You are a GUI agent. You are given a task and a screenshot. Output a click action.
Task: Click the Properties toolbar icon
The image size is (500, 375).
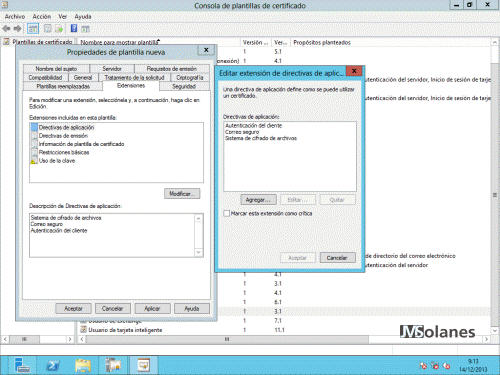point(48,29)
